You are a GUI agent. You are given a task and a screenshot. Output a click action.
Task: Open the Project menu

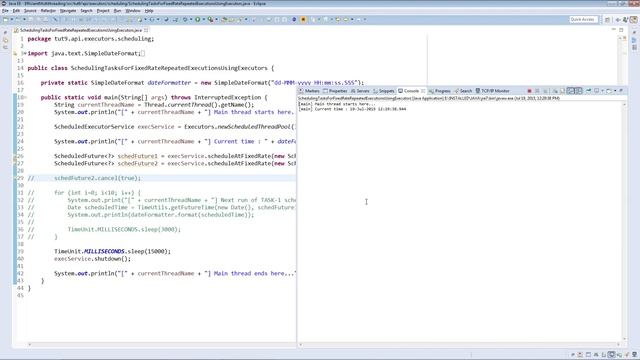pyautogui.click(x=103, y=11)
